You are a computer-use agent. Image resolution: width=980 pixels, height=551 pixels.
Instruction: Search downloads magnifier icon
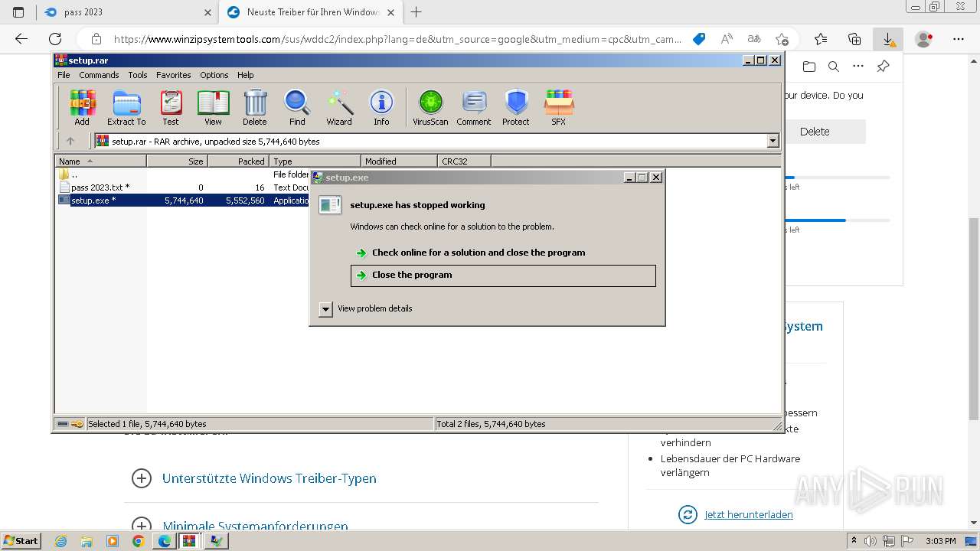click(834, 67)
